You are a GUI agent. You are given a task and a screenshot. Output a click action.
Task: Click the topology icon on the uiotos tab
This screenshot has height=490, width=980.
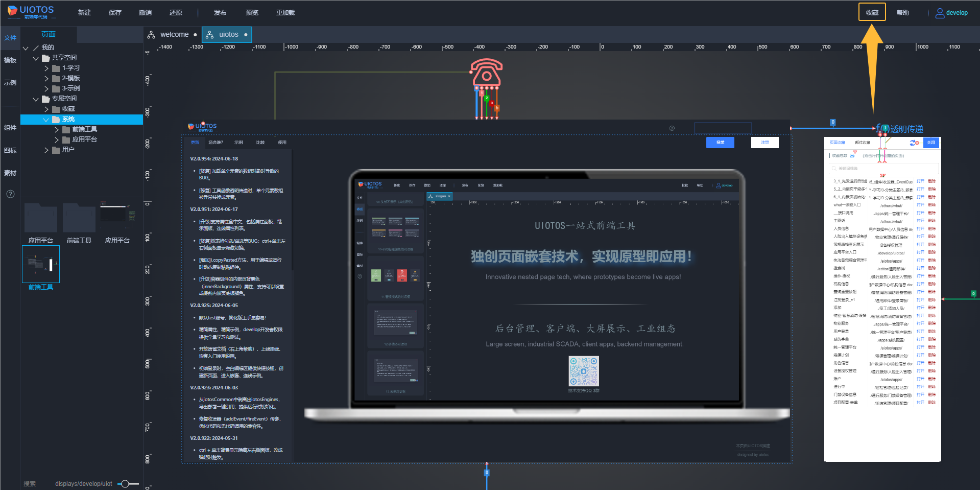coord(209,35)
